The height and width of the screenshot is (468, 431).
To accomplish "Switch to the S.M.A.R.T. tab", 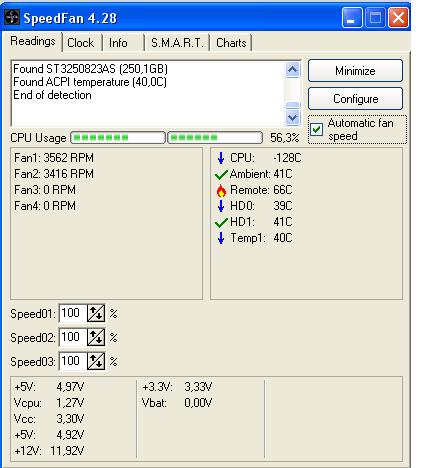I will click(x=177, y=43).
